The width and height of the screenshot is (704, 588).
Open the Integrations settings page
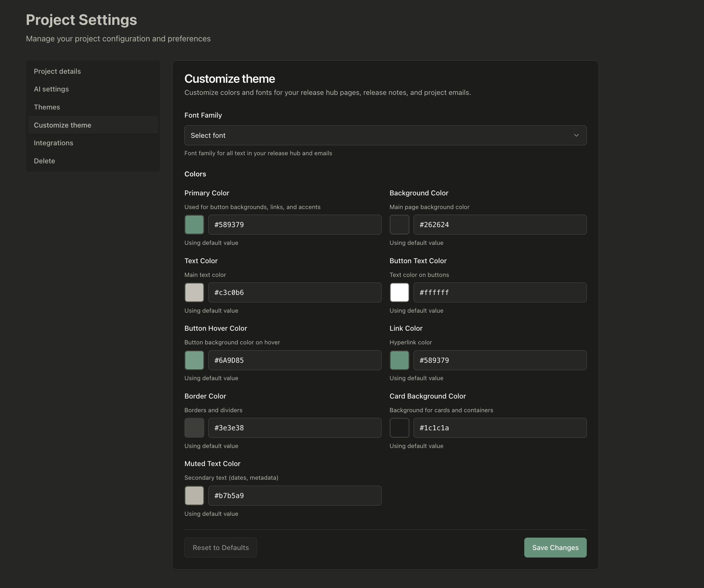[53, 143]
